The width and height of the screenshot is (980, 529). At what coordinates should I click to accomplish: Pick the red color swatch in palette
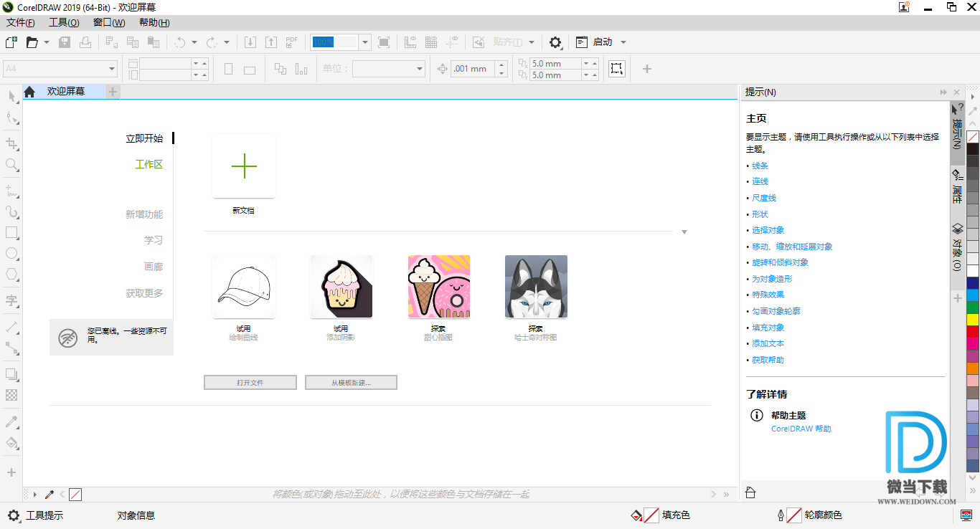coord(973,332)
